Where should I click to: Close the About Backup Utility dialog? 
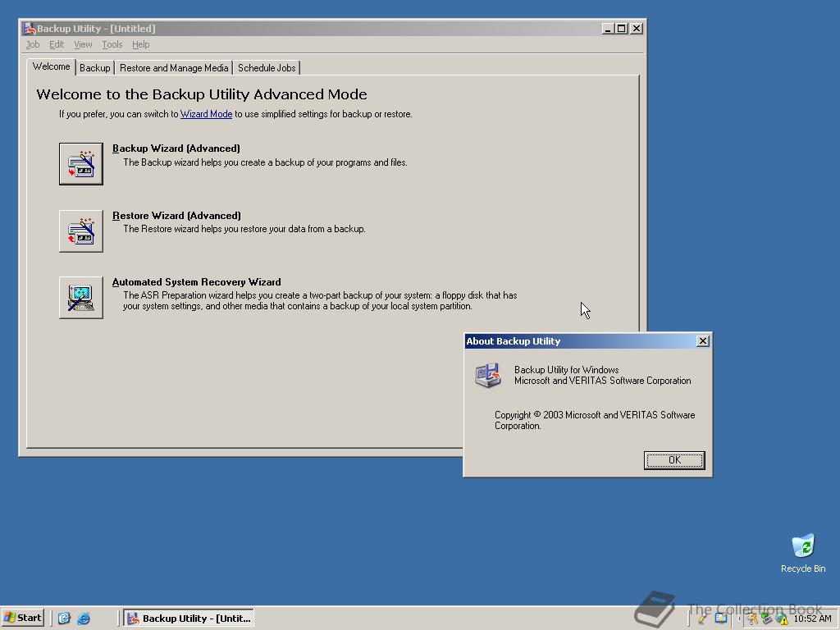click(703, 341)
